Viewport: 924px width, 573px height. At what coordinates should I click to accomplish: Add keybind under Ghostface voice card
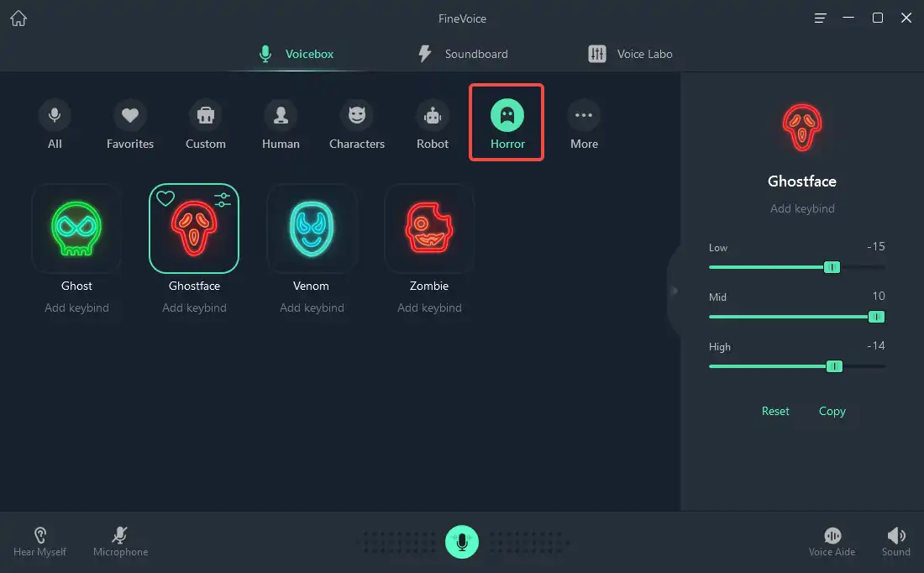[195, 308]
